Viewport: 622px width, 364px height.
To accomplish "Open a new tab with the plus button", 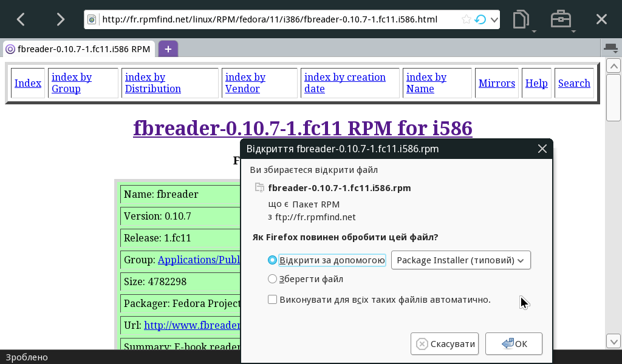I will 168,49.
